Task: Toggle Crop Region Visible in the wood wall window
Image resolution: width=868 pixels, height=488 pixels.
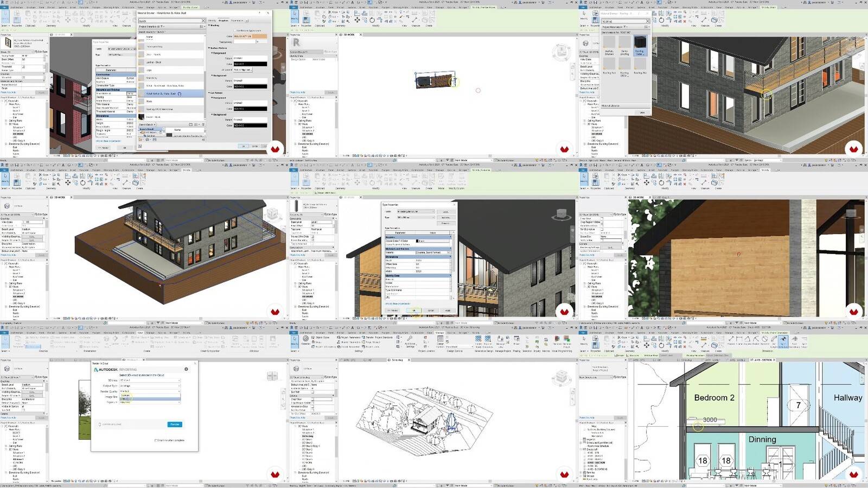Action: click(602, 222)
